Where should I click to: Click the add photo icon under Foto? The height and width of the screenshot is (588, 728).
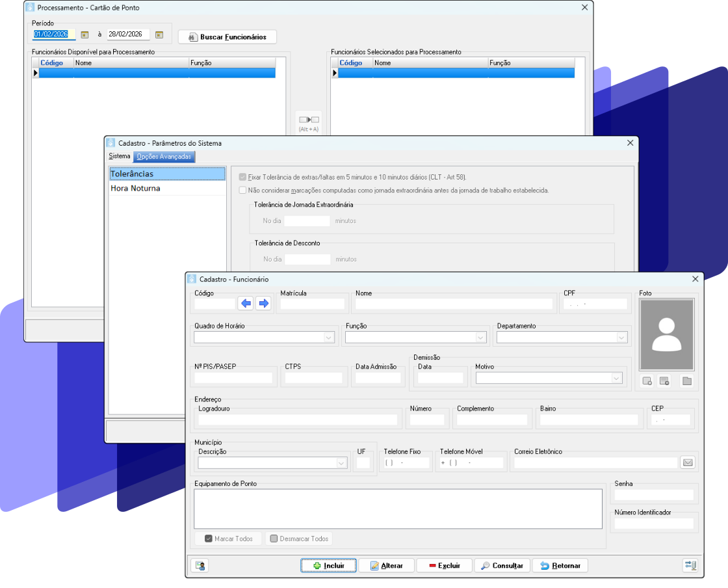647,381
